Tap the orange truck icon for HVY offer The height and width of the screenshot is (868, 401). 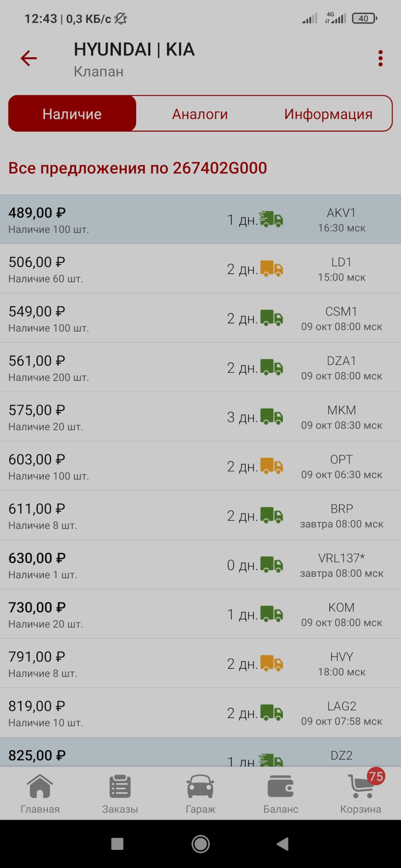[x=272, y=663]
